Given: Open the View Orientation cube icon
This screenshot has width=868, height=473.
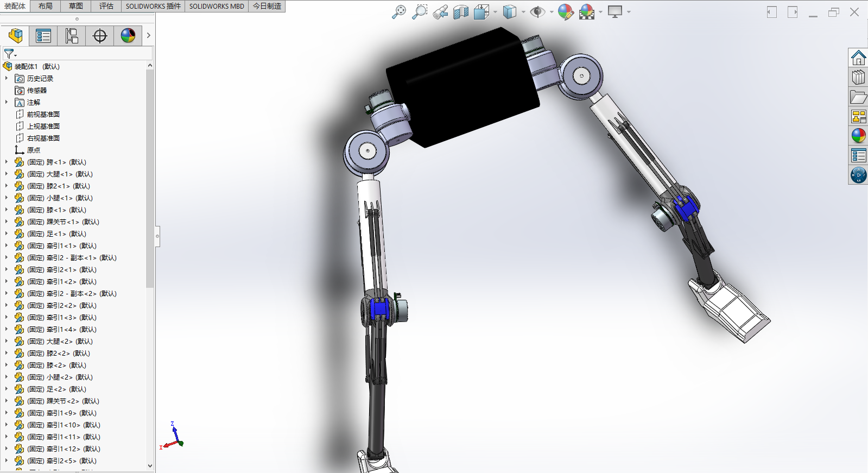Looking at the screenshot, I should coord(481,12).
